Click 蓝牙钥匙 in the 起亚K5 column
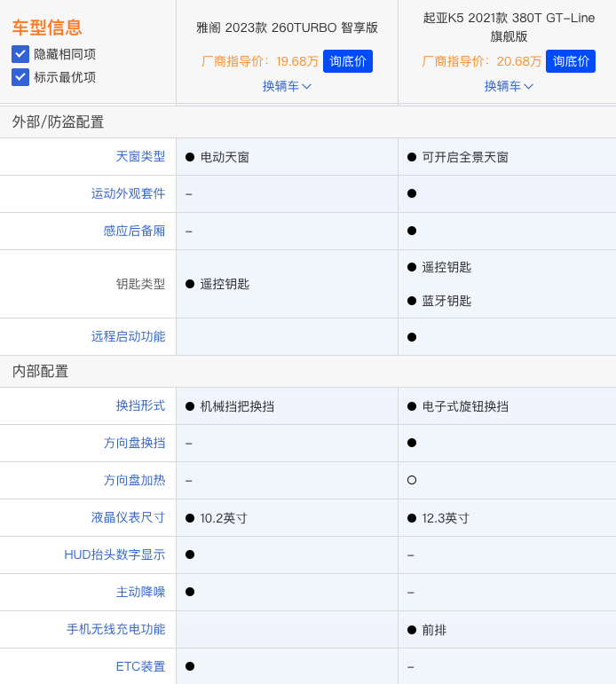 coord(446,301)
